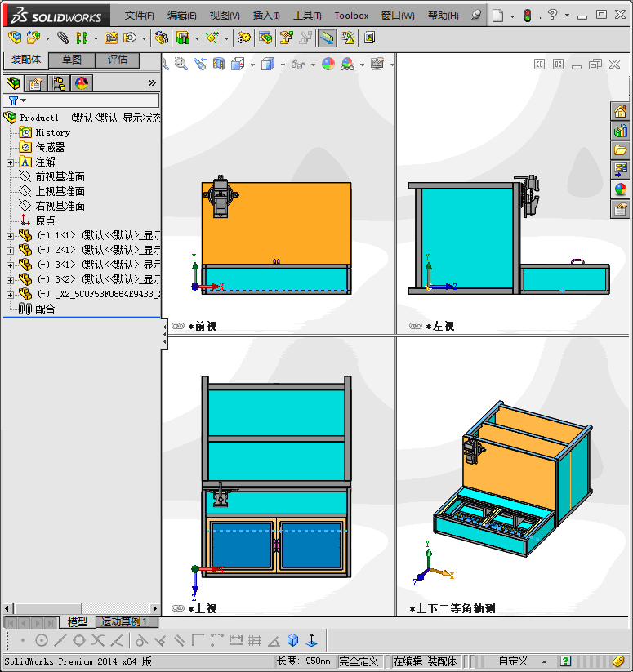Click the 自定义 unit system button
Viewport: 633px width, 672px height.
click(x=513, y=661)
